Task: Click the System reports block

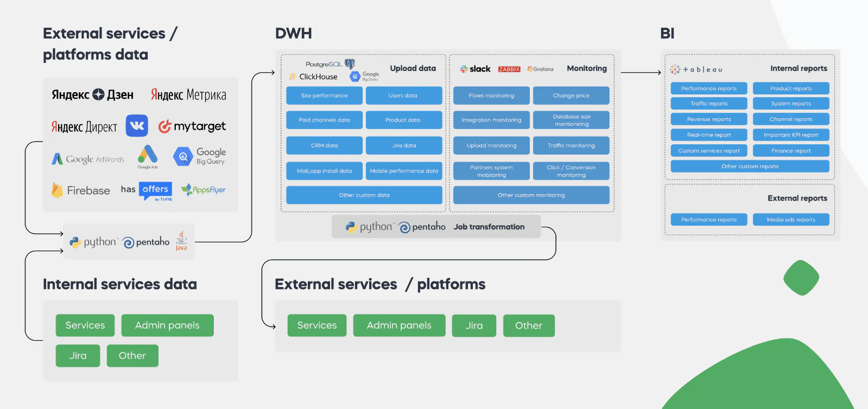Action: pyautogui.click(x=791, y=104)
